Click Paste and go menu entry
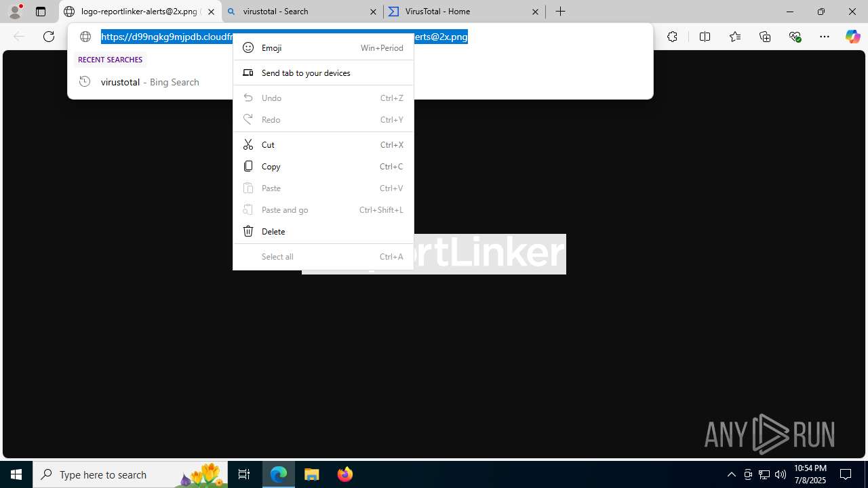The width and height of the screenshot is (868, 488). point(323,209)
